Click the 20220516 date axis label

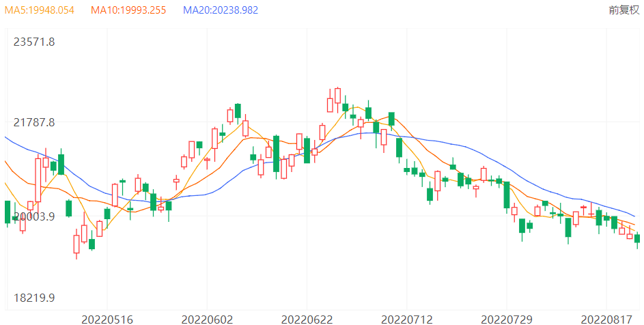click(107, 320)
